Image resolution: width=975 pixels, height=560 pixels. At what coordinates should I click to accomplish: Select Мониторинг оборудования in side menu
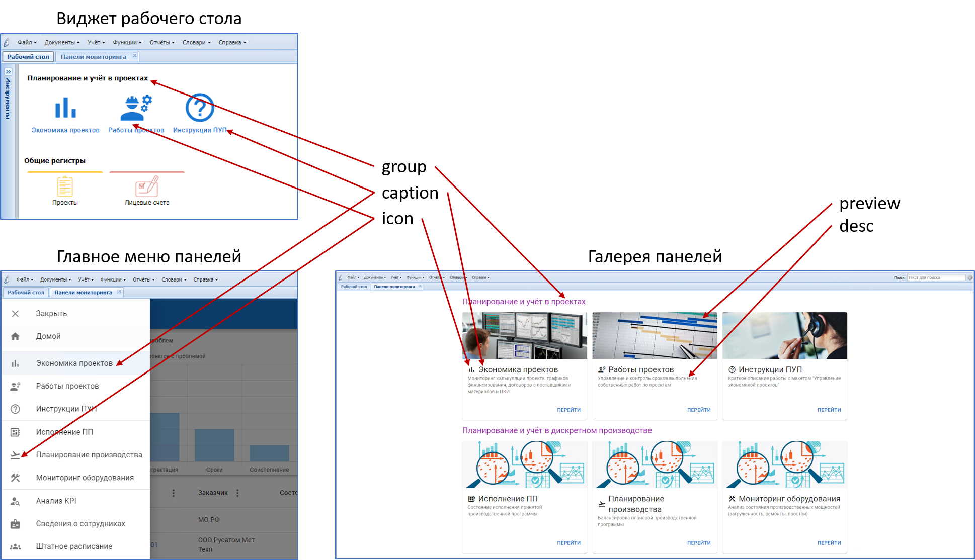85,478
